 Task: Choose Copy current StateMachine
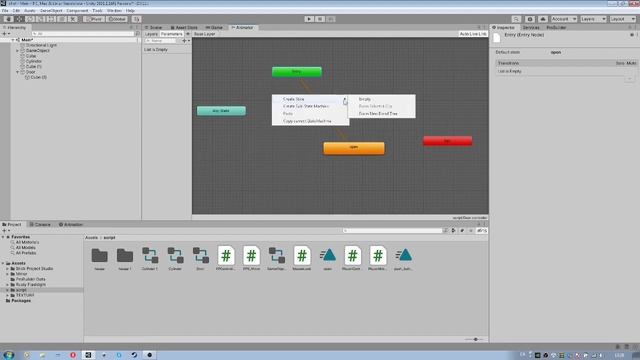[x=310, y=121]
